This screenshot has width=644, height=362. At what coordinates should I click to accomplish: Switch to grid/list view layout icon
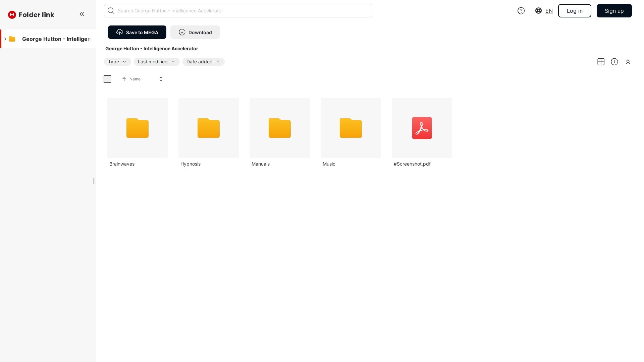(601, 62)
